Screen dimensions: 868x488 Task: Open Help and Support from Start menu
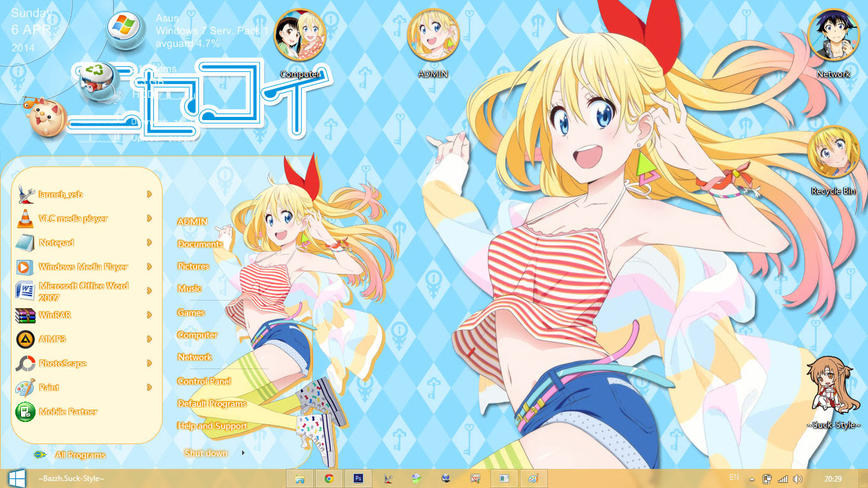point(212,426)
